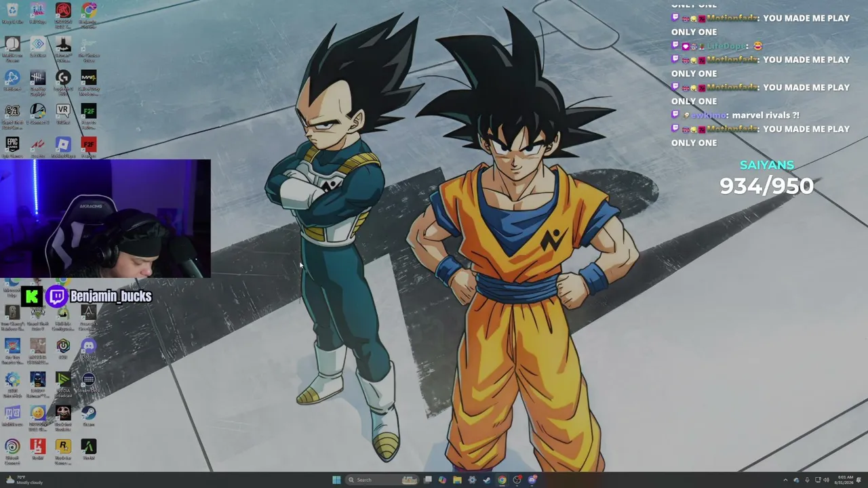This screenshot has height=488, width=868.
Task: Select the red F2F desktop icon
Action: click(x=88, y=144)
